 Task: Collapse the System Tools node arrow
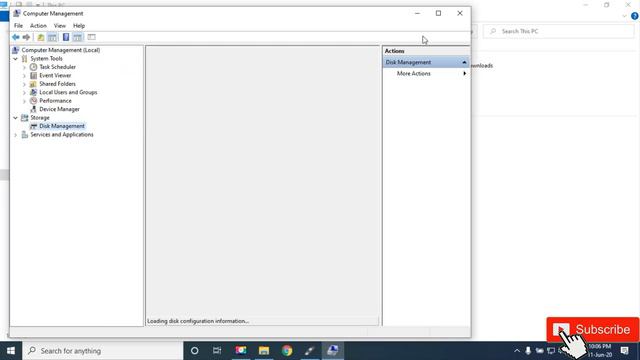[x=16, y=59]
